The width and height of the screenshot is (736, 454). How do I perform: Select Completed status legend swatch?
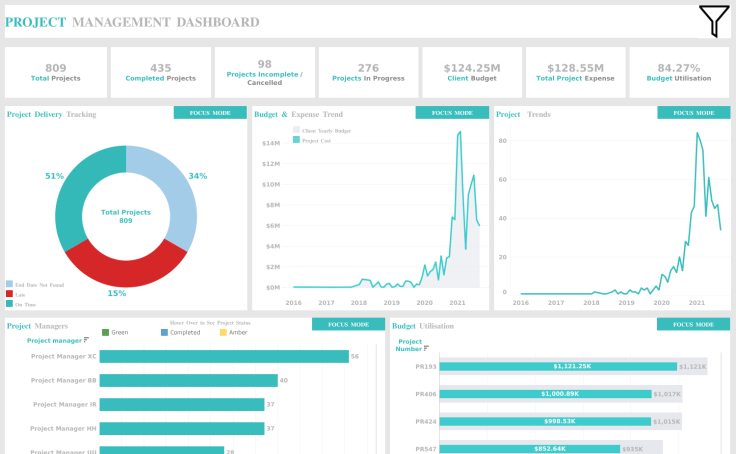tap(164, 332)
